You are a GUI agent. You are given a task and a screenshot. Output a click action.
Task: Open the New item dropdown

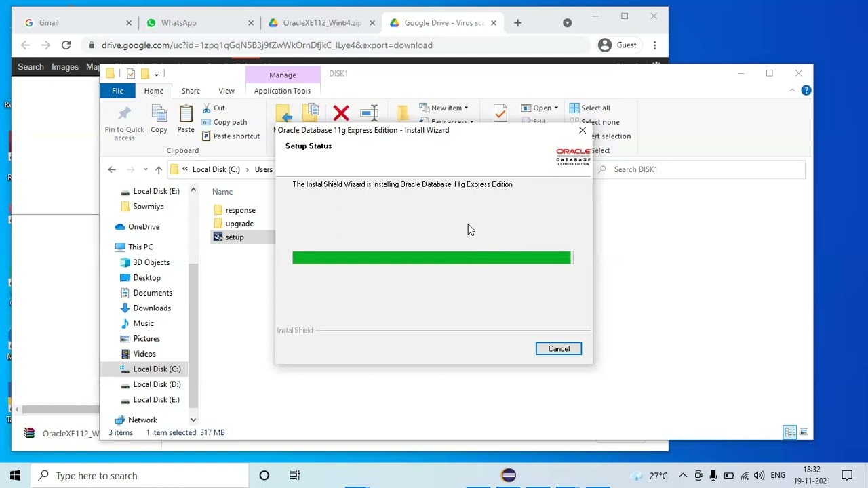point(444,108)
